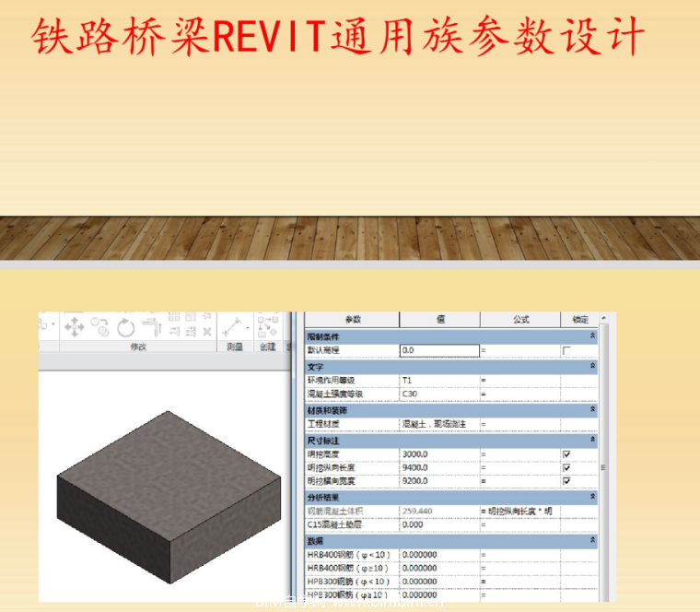Open the Measure tool dropdown arrow
Viewport: 700px width, 612px height.
(x=248, y=328)
